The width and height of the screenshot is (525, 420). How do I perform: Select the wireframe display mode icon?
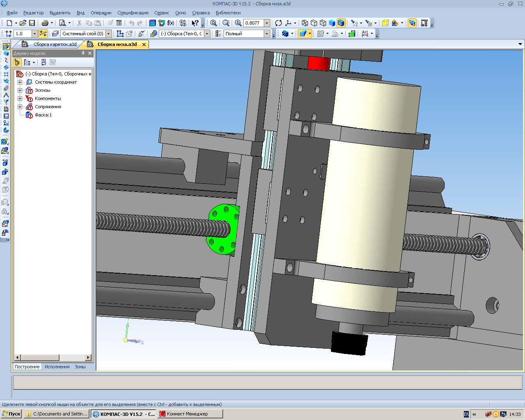pyautogui.click(x=305, y=23)
